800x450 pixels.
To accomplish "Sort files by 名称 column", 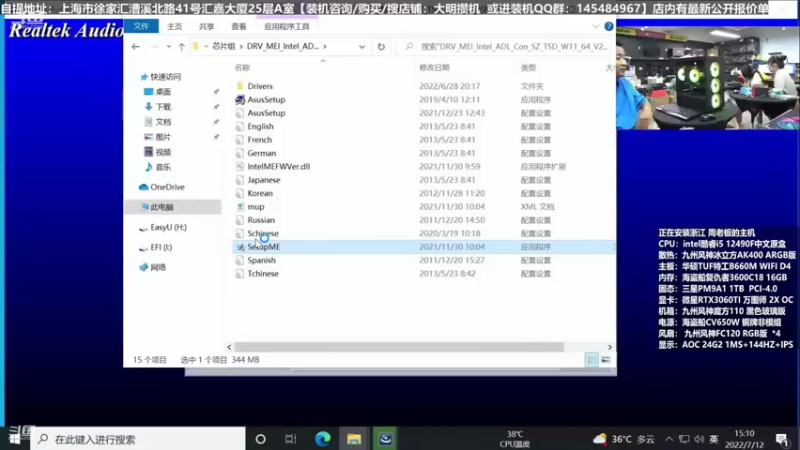I will [242, 67].
